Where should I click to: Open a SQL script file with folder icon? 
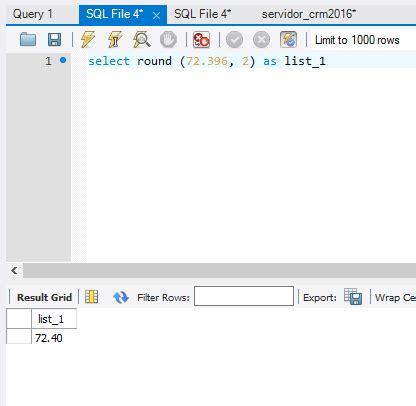(x=28, y=40)
